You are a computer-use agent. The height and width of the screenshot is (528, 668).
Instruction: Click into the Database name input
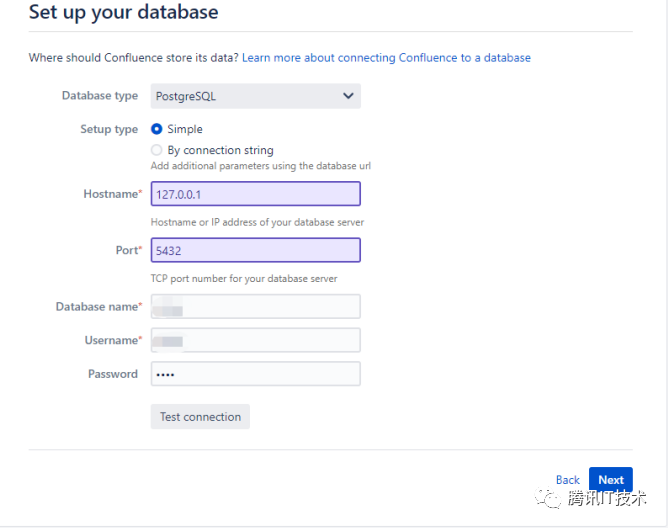click(255, 306)
